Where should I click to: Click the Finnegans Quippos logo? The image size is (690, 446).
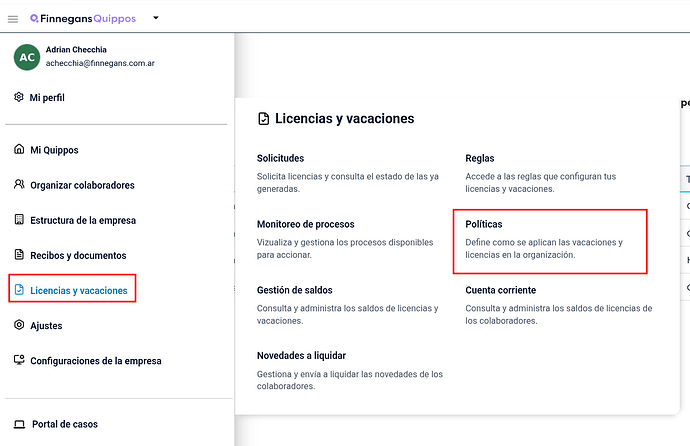pos(83,18)
